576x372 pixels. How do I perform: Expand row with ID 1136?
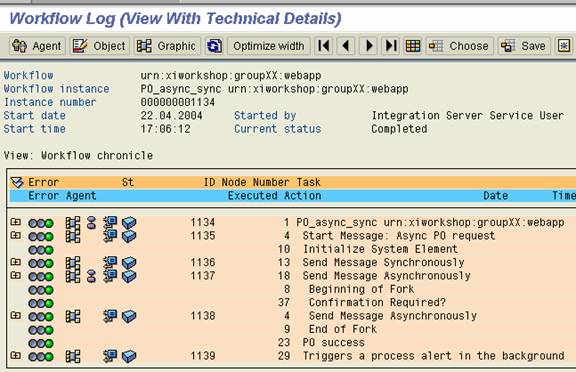coord(15,262)
